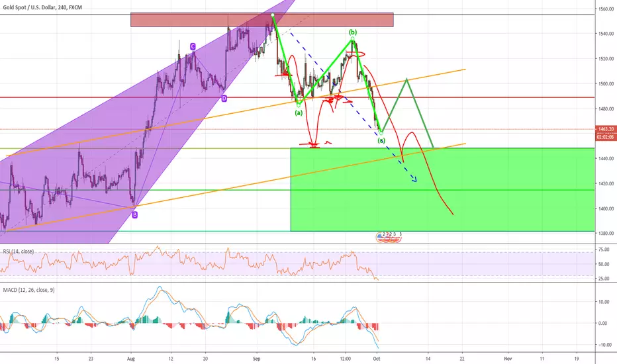Select the blue dashed projection arrow
The width and height of the screenshot is (617, 364).
click(x=354, y=109)
